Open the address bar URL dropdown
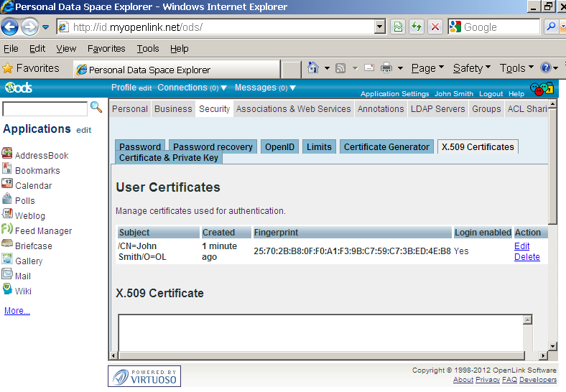Screen dimensions: 566x392 tap(380, 27)
